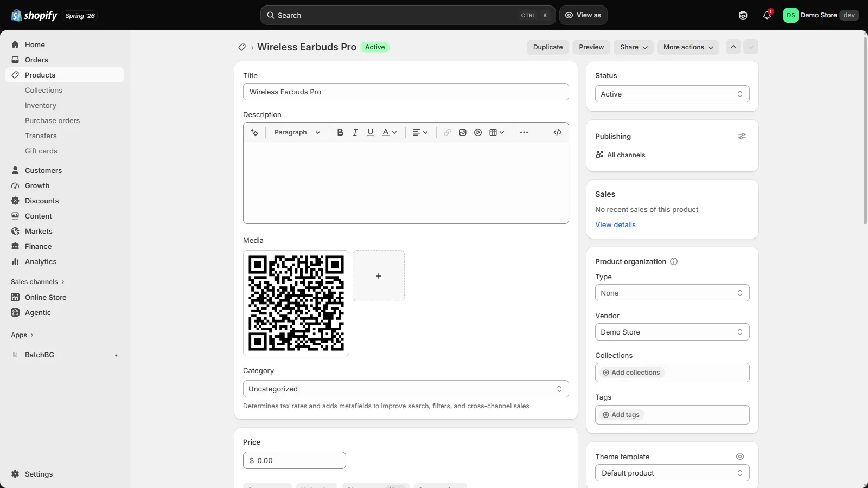The height and width of the screenshot is (488, 868).
Task: Open the text color picker
Action: point(390,132)
